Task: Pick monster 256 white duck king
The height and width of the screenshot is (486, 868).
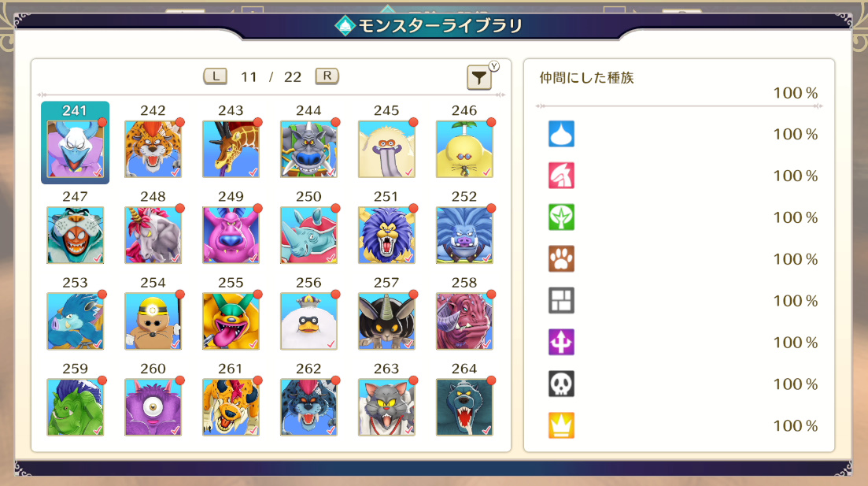Action: (x=308, y=321)
